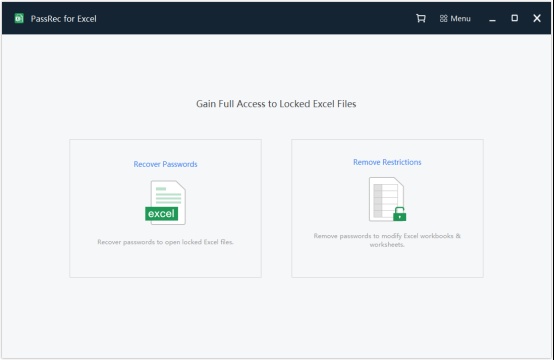Screen dimensions: 554x360
Task: Open the Remove Restrictions link
Action: pos(387,162)
